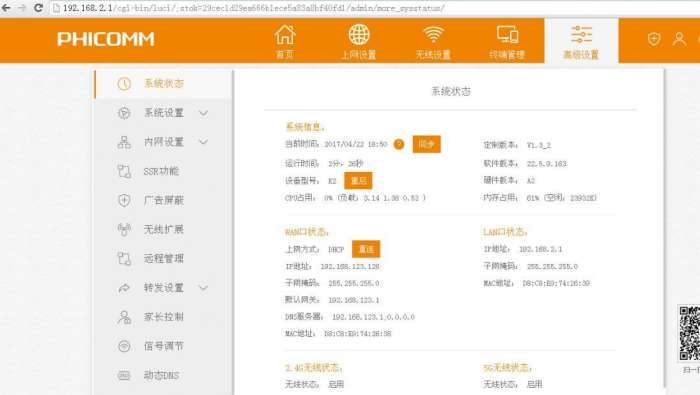Click the DHCP connection mode value
This screenshot has height=395, width=700.
tap(336, 249)
